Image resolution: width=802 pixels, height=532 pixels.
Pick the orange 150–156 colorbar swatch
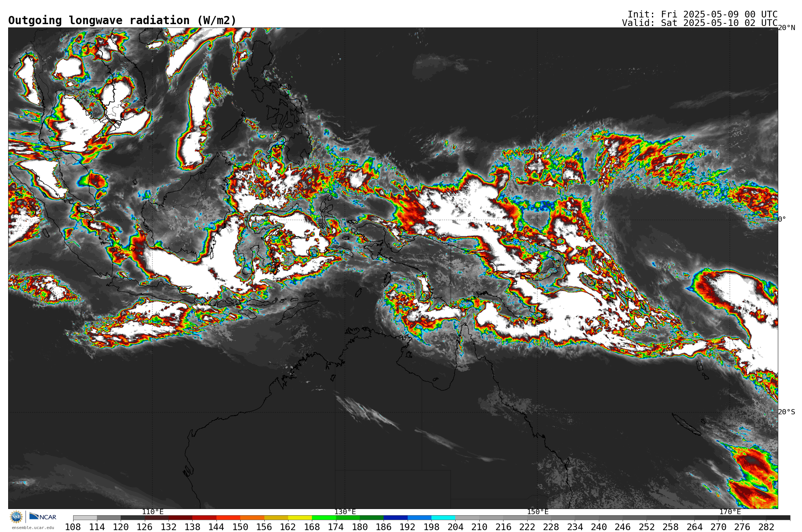pos(252,518)
